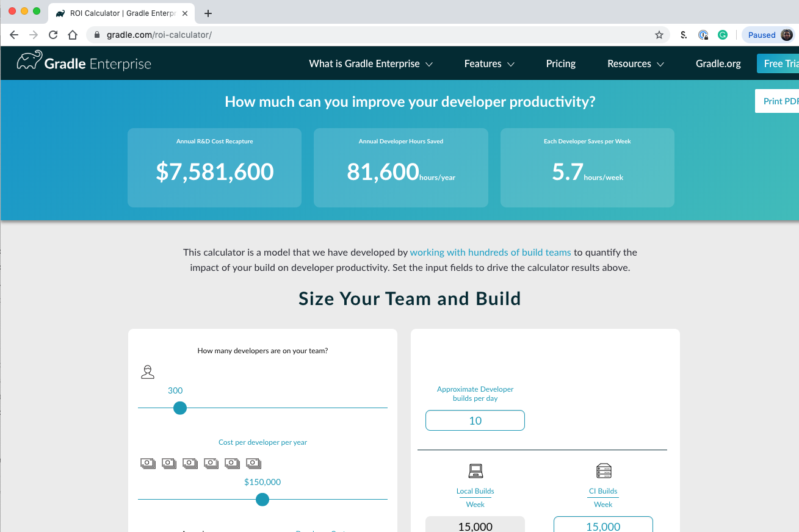The image size is (799, 532).
Task: Close the ROI Calculator tab
Action: 185,13
